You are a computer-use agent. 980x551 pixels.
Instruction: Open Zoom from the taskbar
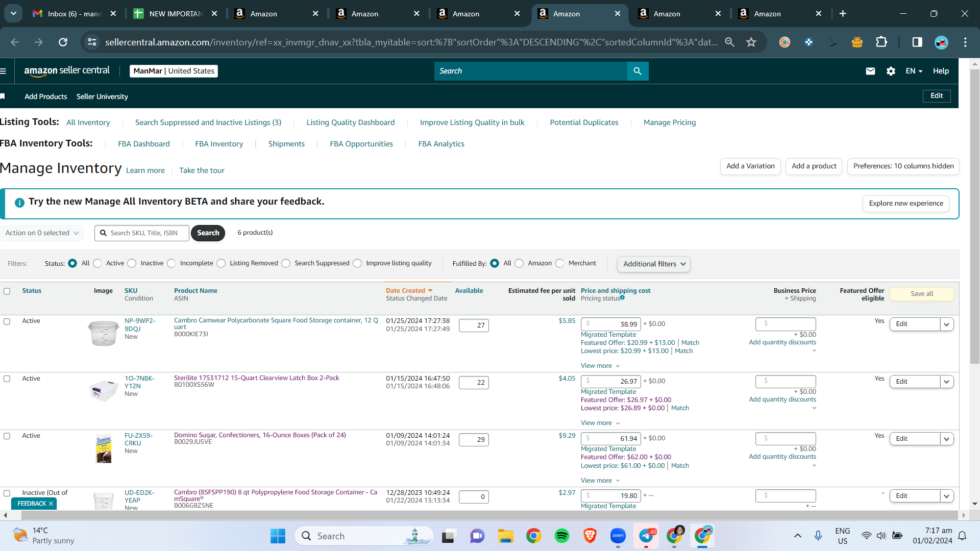(x=618, y=536)
